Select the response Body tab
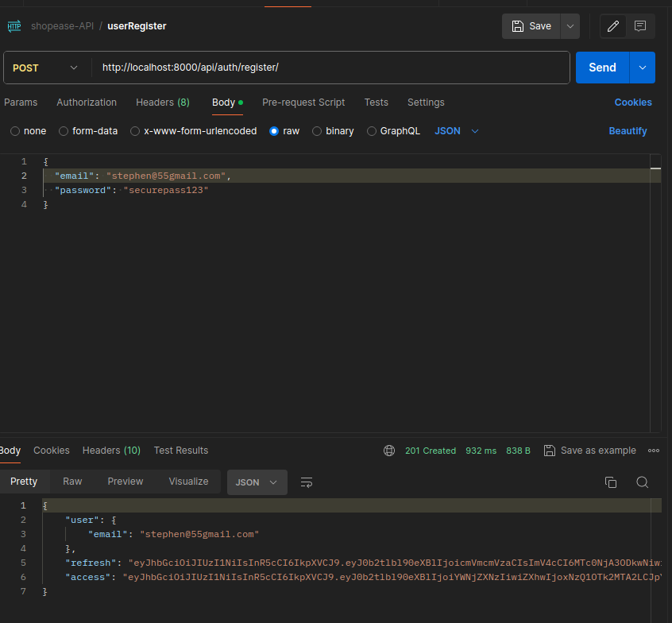 10,451
